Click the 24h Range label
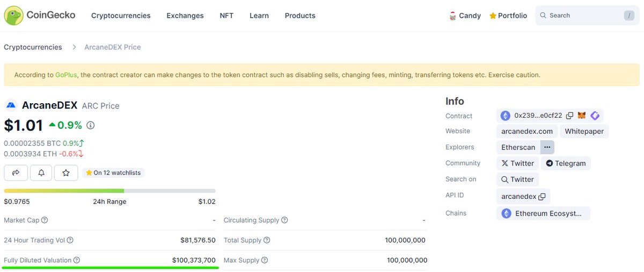644x272 pixels. coord(109,202)
